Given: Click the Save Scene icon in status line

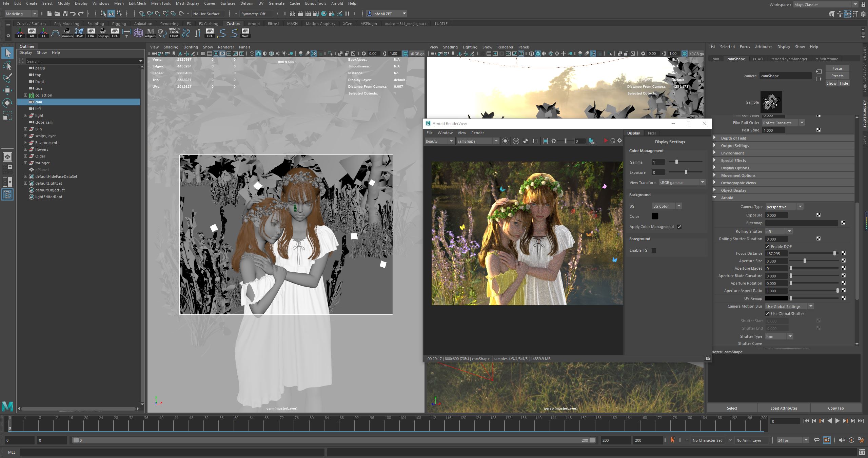Looking at the screenshot, I should 65,14.
